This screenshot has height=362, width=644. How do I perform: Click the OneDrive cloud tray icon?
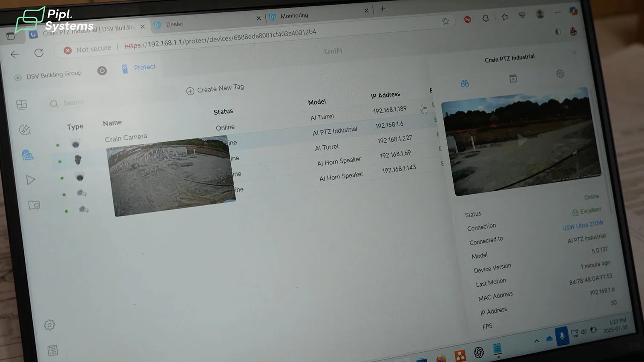pyautogui.click(x=549, y=339)
